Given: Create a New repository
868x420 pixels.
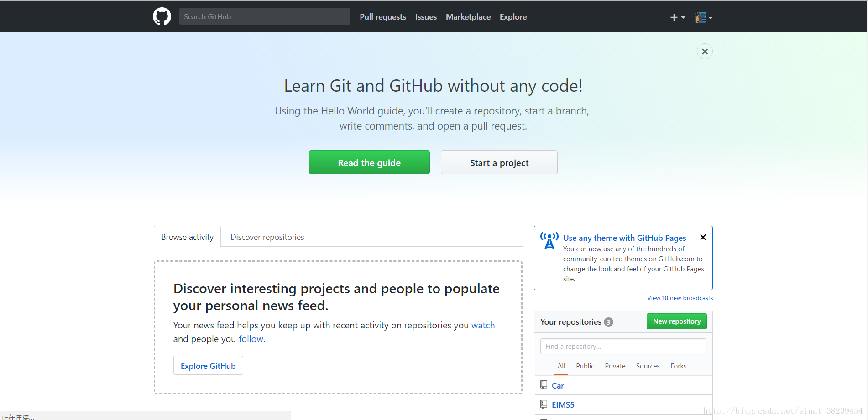Looking at the screenshot, I should coord(677,321).
